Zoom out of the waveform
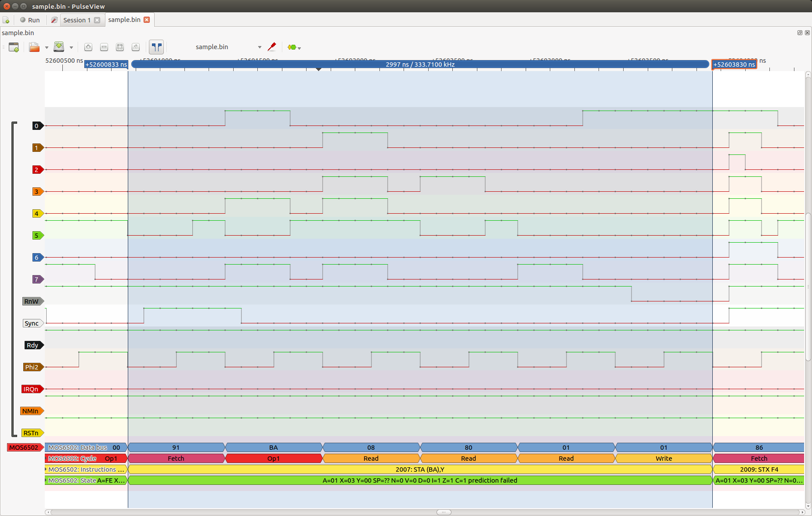Image resolution: width=812 pixels, height=516 pixels. click(x=104, y=47)
